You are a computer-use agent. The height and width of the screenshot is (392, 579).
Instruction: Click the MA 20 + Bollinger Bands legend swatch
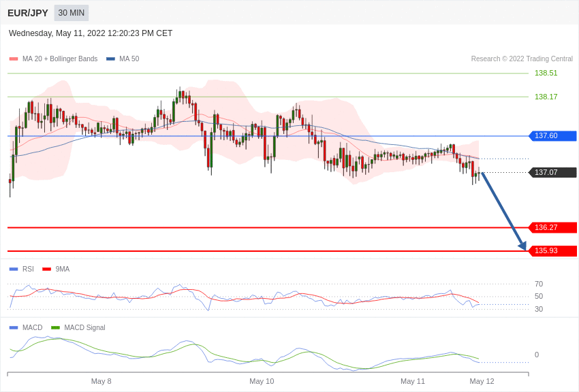coord(14,59)
